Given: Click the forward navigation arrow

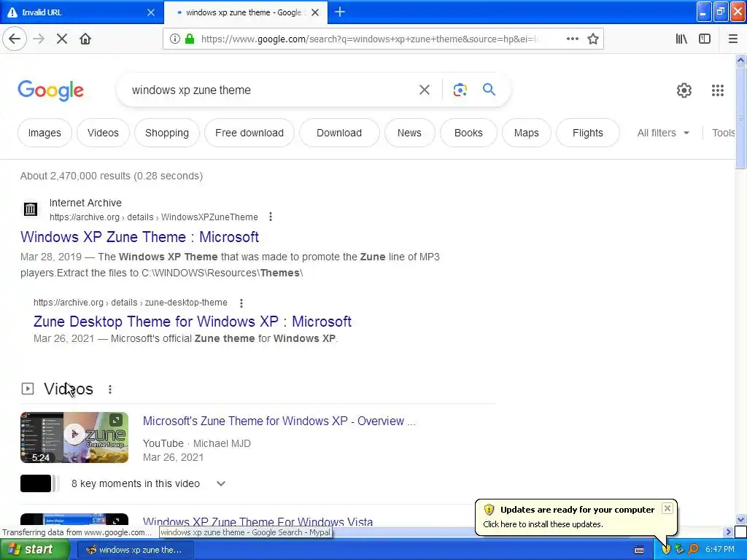Looking at the screenshot, I should coord(39,39).
